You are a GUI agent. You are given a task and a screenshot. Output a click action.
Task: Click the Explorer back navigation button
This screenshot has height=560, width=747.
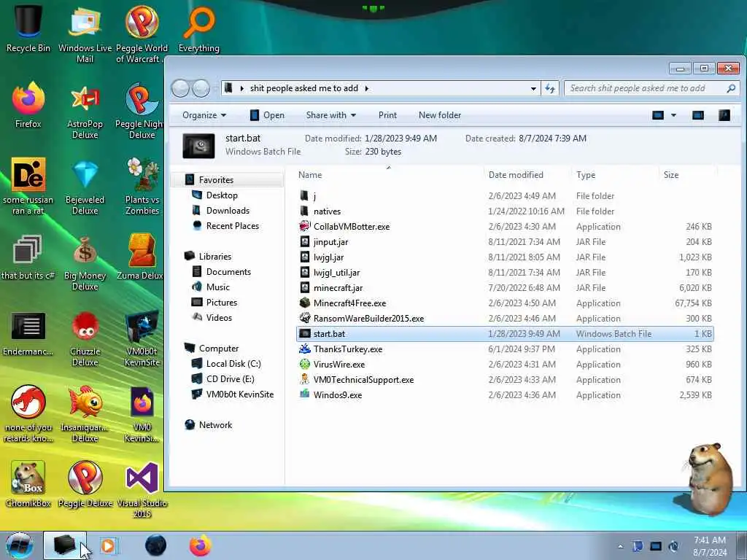click(180, 88)
